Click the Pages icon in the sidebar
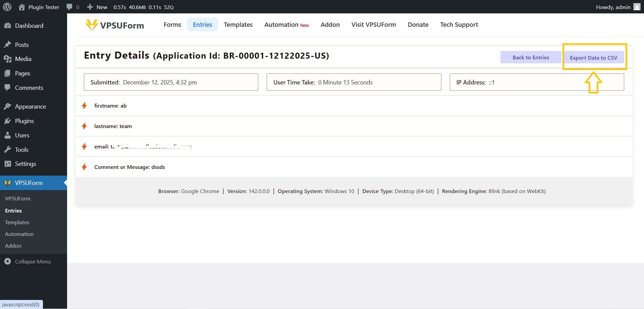The height and width of the screenshot is (309, 644). coord(7,73)
